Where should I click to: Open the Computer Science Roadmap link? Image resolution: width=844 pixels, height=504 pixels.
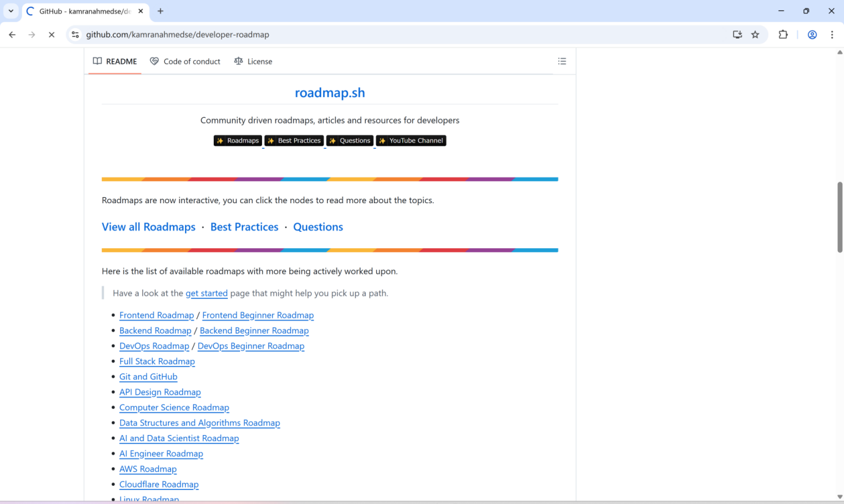[174, 408]
